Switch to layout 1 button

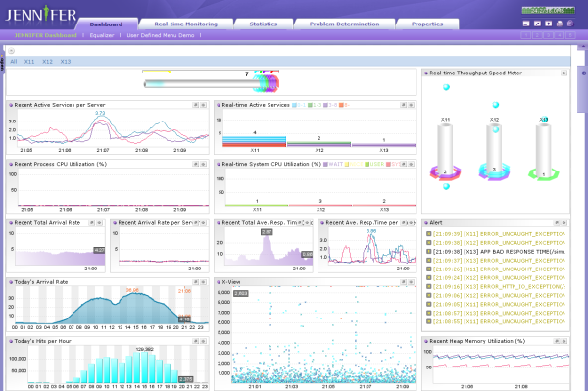pos(525,35)
